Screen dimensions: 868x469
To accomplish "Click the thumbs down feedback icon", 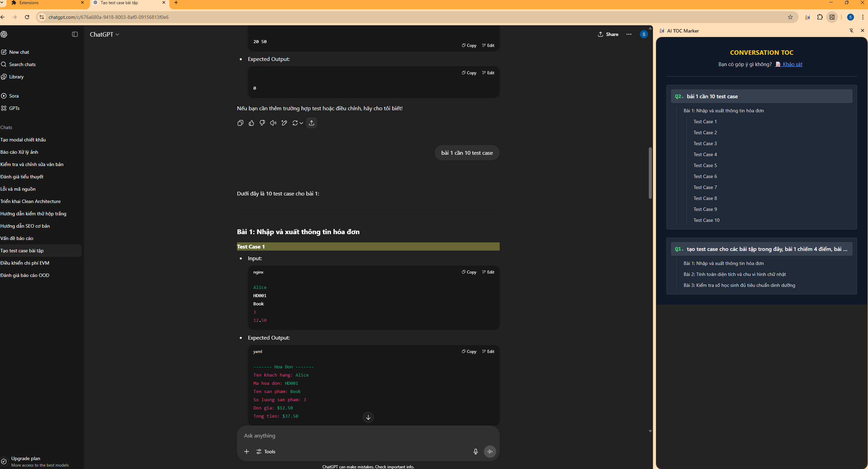I will click(x=262, y=123).
